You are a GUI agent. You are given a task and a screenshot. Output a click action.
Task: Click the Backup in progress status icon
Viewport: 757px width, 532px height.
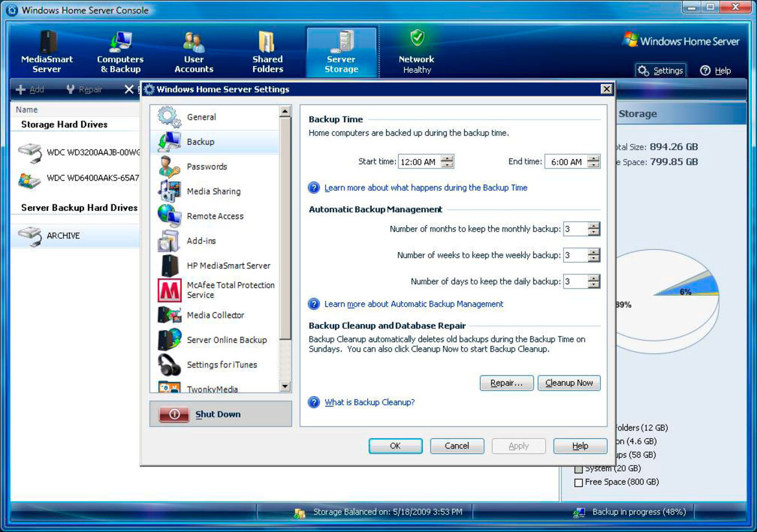point(579,513)
